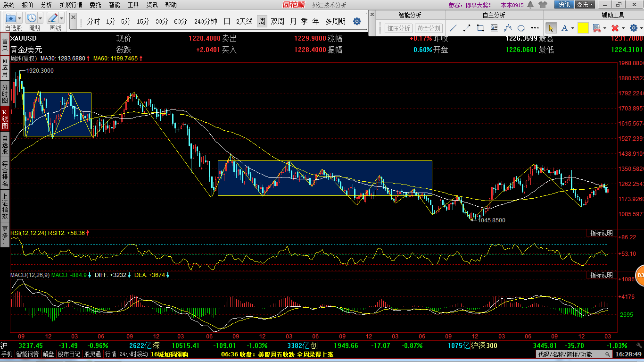
Task: Expand text A tool dropdown arrow
Action: (x=573, y=28)
